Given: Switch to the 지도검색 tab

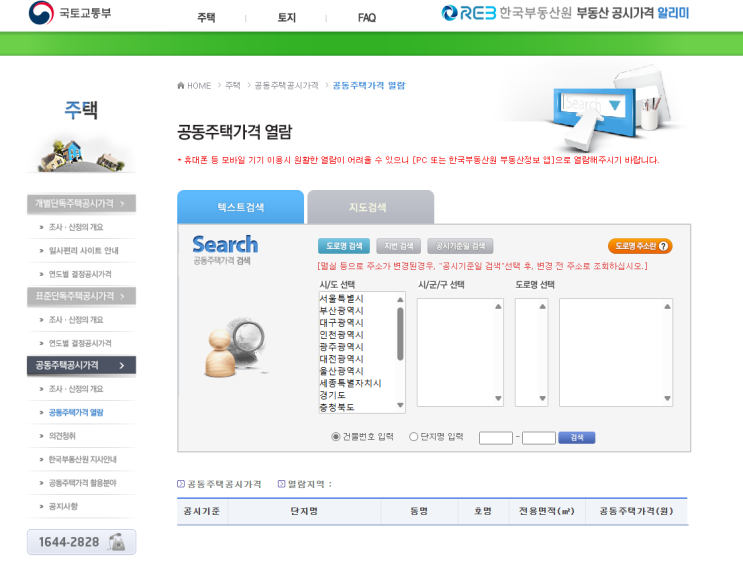Looking at the screenshot, I should click(371, 207).
